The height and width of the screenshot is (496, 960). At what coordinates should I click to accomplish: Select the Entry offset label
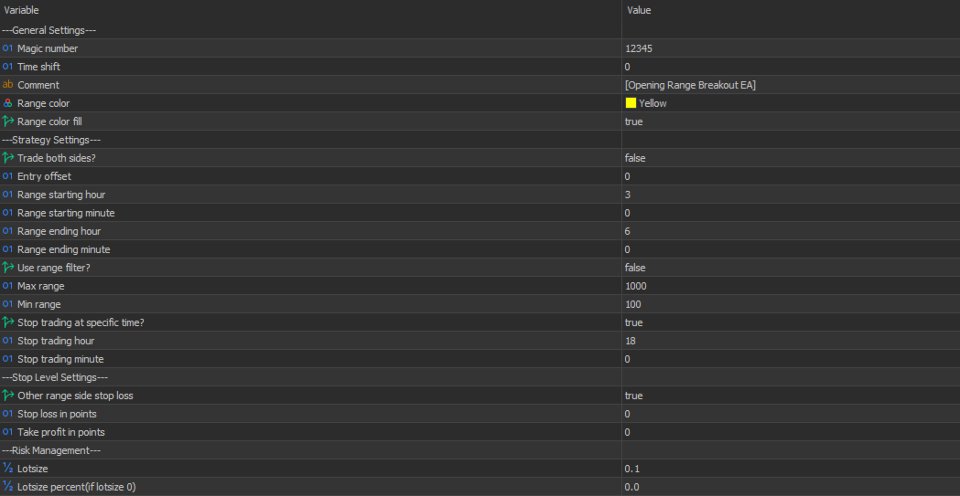pos(44,176)
